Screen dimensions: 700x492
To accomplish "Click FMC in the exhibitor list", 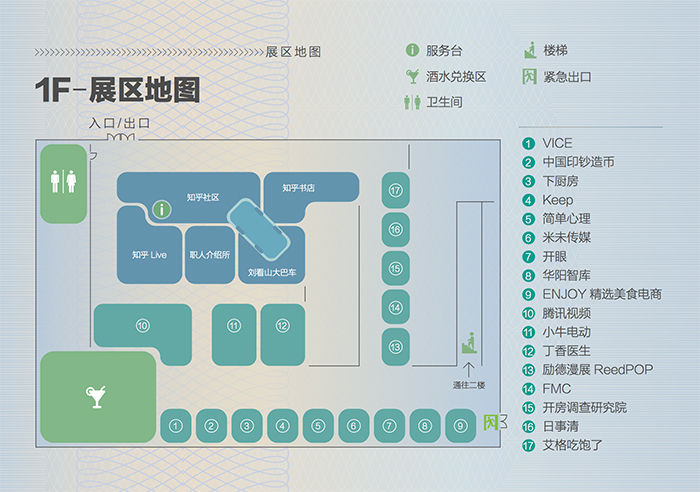I will pyautogui.click(x=556, y=389).
